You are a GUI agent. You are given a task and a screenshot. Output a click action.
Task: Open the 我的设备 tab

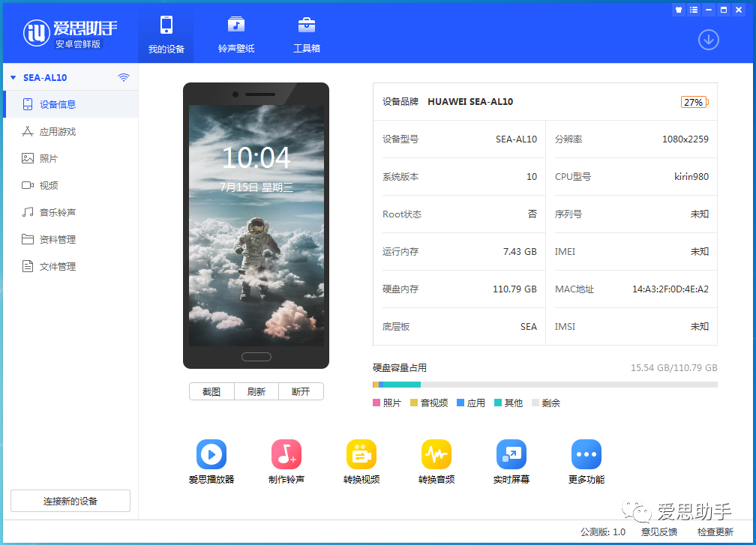(x=166, y=34)
